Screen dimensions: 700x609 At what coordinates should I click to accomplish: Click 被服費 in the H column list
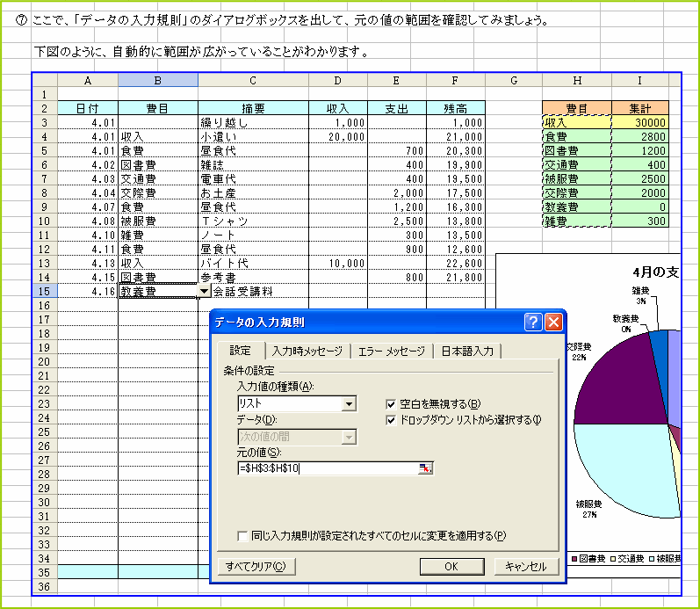click(x=577, y=178)
